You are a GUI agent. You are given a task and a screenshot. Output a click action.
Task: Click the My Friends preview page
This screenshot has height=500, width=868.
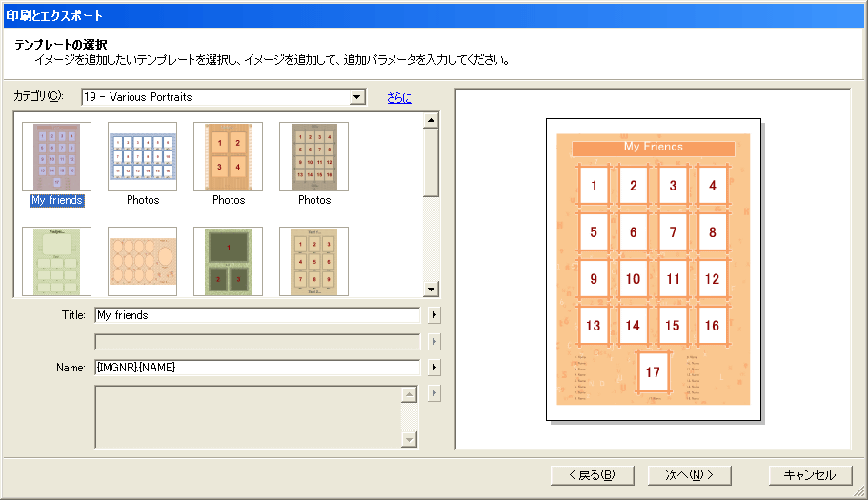pyautogui.click(x=654, y=270)
